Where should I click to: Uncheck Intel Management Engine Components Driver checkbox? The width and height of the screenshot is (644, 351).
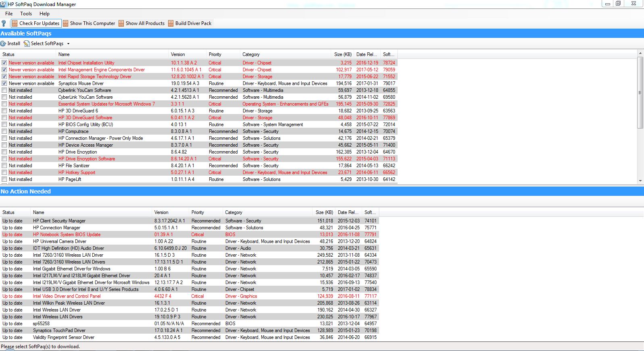[x=4, y=70]
